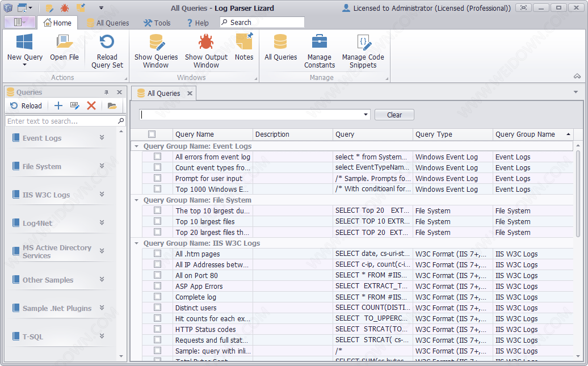
Task: Open Manage Code Snippets
Action: coord(363,52)
